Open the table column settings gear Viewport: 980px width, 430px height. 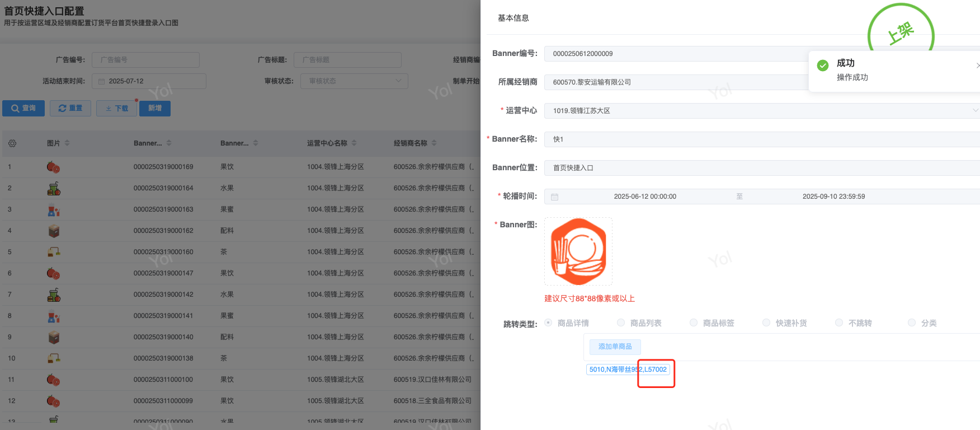(12, 143)
